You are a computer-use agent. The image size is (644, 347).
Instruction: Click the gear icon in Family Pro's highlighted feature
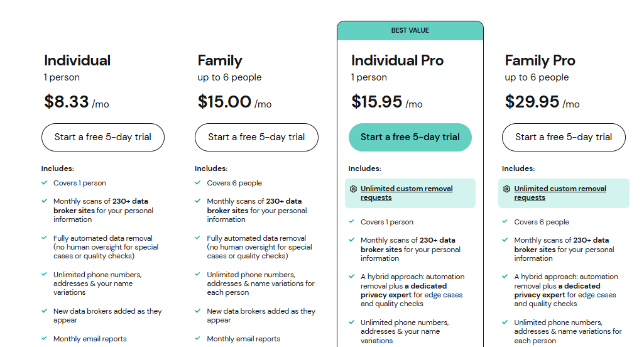click(506, 189)
